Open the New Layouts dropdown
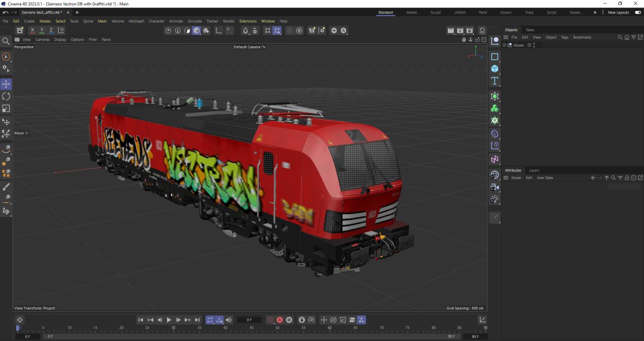644x341 pixels. pyautogui.click(x=618, y=12)
